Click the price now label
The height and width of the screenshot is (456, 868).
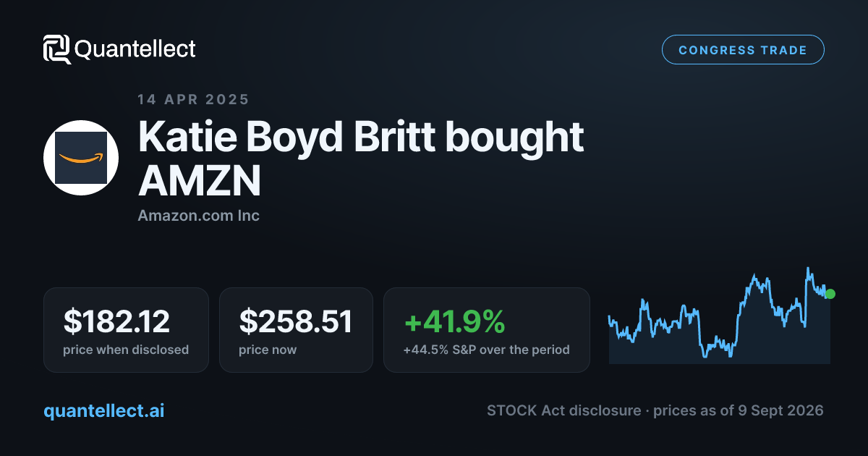[x=268, y=350]
